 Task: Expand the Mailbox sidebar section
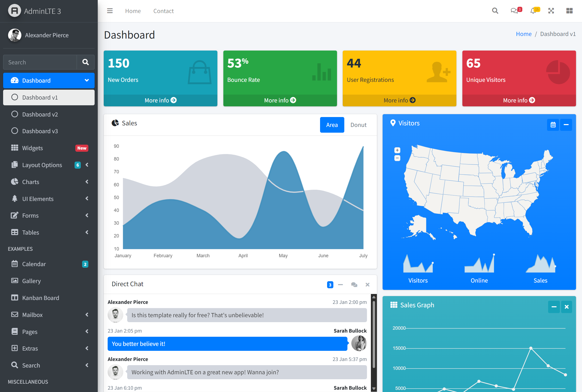pos(48,315)
